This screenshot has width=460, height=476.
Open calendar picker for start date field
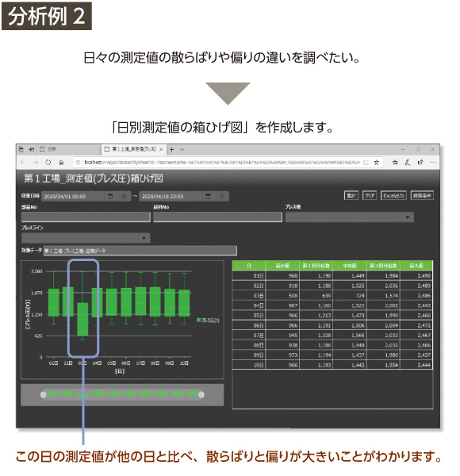[x=110, y=197]
